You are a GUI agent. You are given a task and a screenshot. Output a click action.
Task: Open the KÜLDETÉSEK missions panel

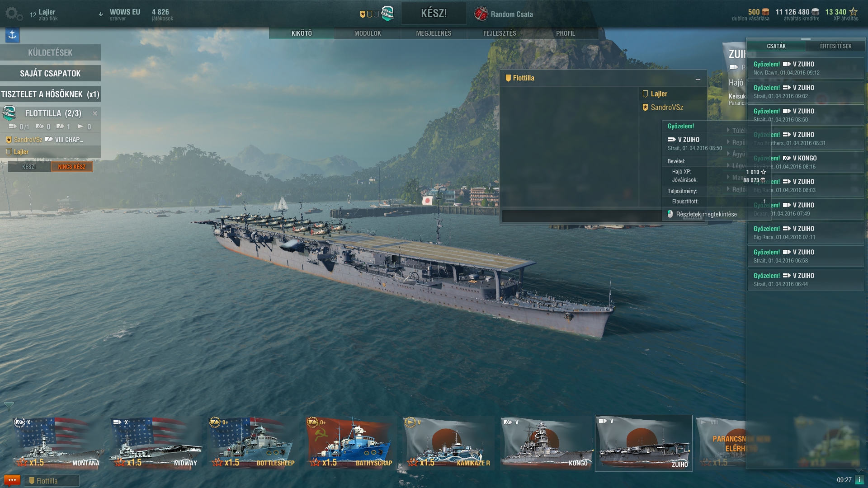click(50, 52)
